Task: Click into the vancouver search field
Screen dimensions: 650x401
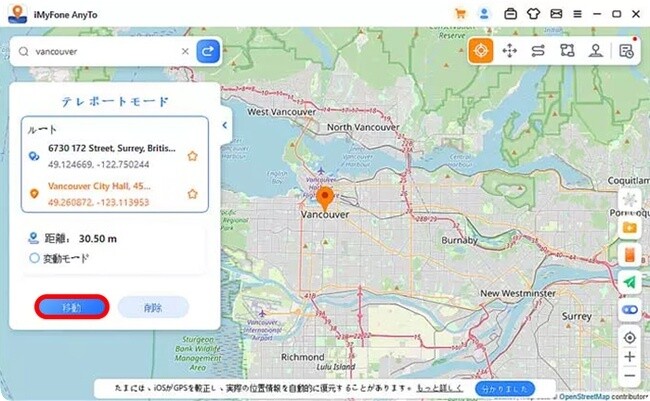Action: (x=106, y=51)
